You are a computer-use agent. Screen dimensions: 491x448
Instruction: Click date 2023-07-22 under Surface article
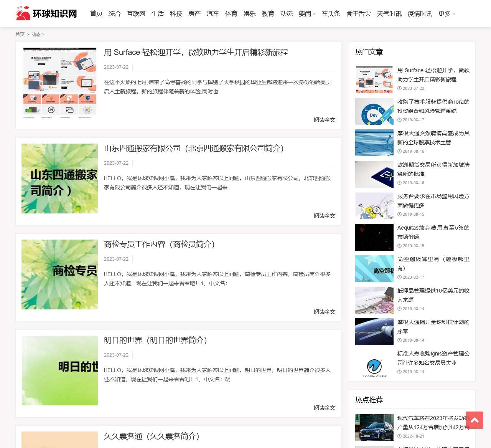pyautogui.click(x=116, y=67)
